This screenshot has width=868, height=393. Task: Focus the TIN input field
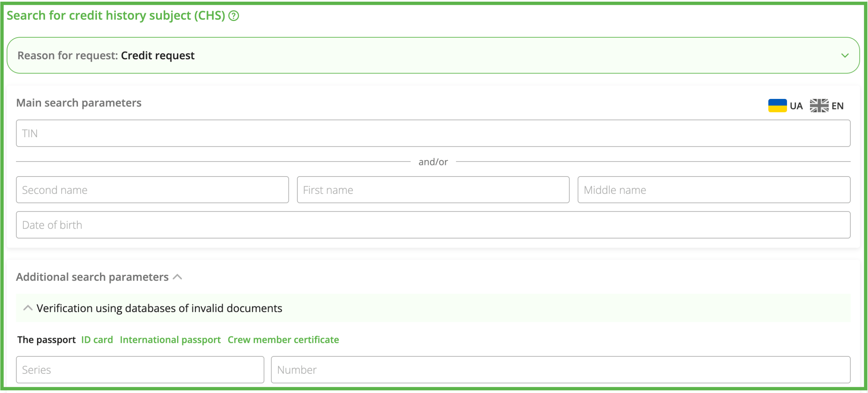(x=433, y=133)
